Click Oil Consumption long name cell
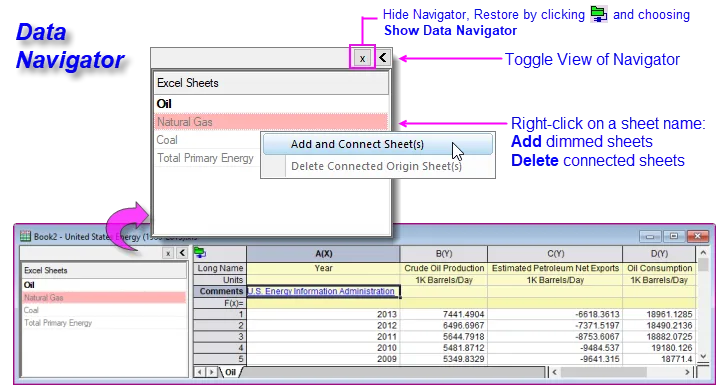716x385 pixels. 659,268
